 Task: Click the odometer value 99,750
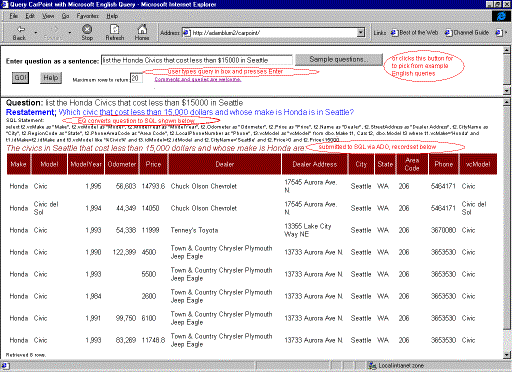(126, 318)
